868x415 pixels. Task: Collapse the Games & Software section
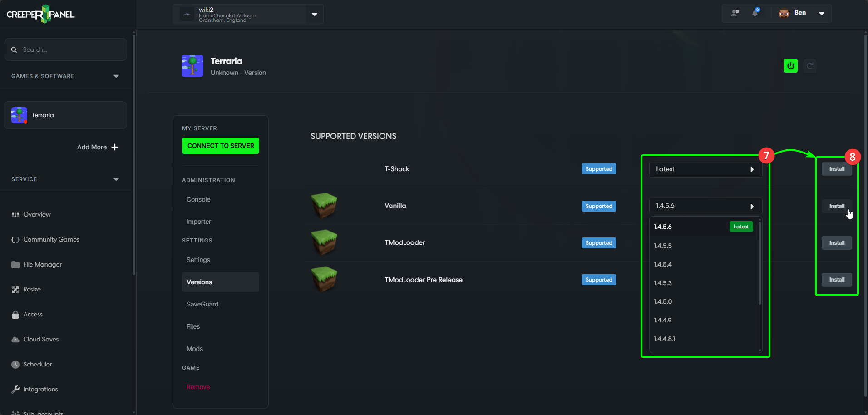click(116, 76)
